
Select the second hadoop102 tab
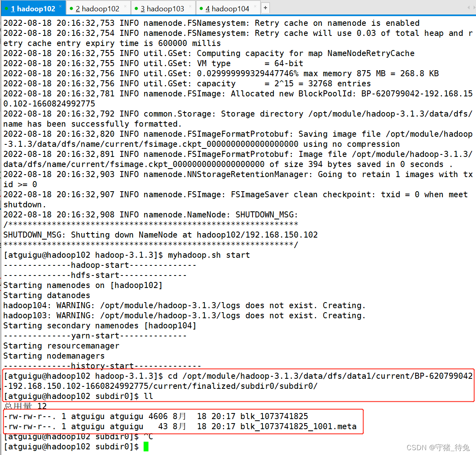tap(97, 8)
